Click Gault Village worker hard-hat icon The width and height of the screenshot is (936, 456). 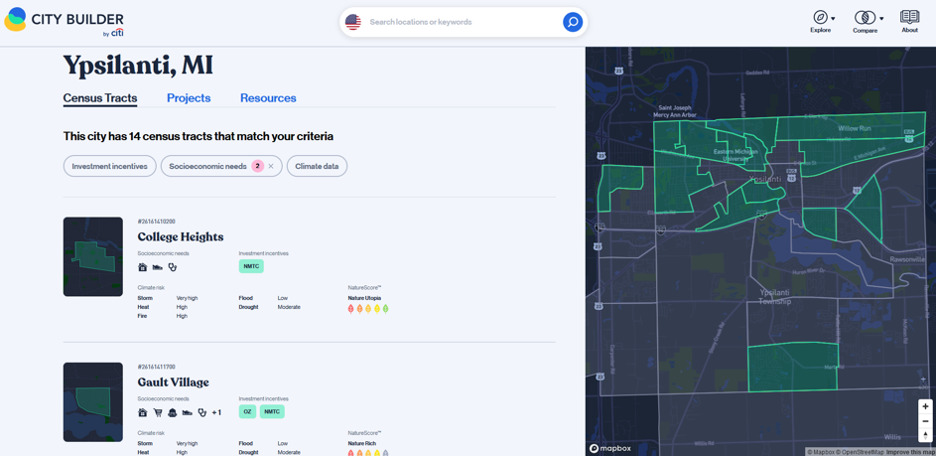coord(173,412)
